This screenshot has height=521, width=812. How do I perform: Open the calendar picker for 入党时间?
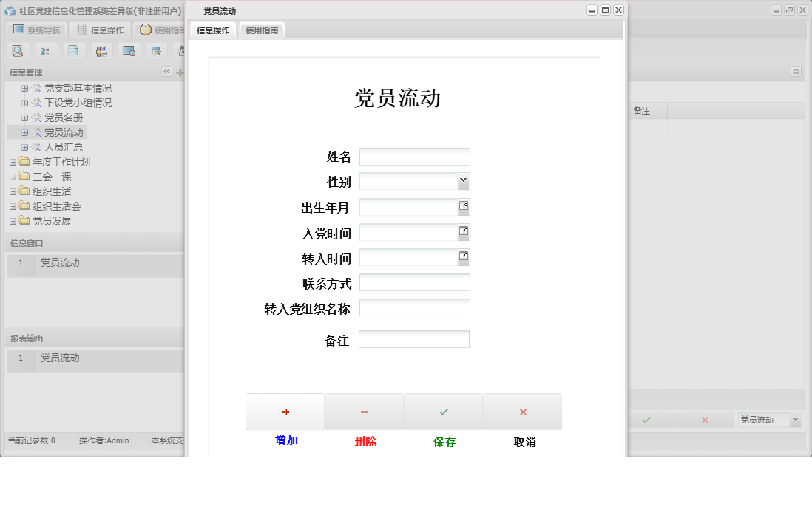[x=464, y=231]
